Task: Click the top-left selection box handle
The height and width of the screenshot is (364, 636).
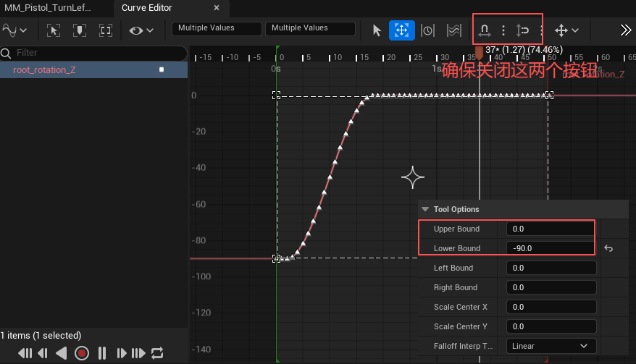Action: [276, 95]
